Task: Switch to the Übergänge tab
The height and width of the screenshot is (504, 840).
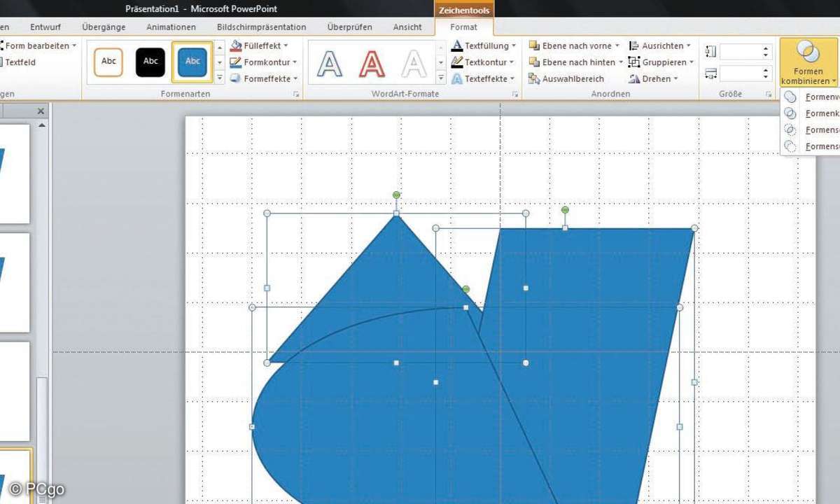Action: [x=104, y=27]
